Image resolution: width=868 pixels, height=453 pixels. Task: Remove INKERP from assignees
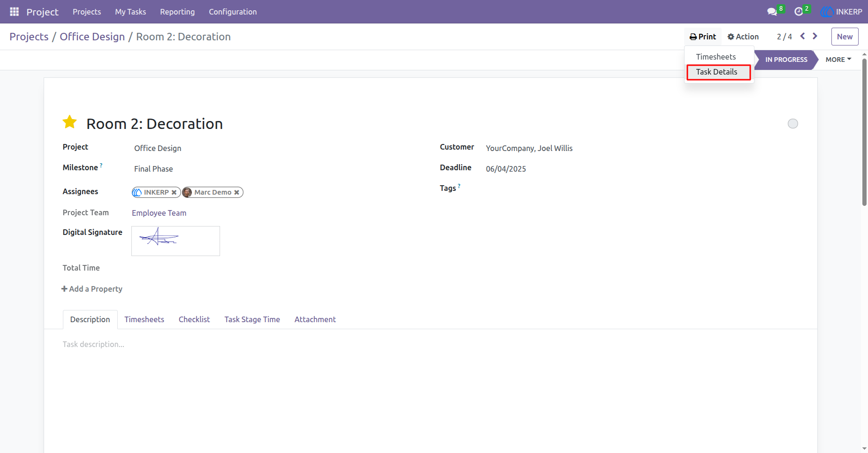[174, 192]
